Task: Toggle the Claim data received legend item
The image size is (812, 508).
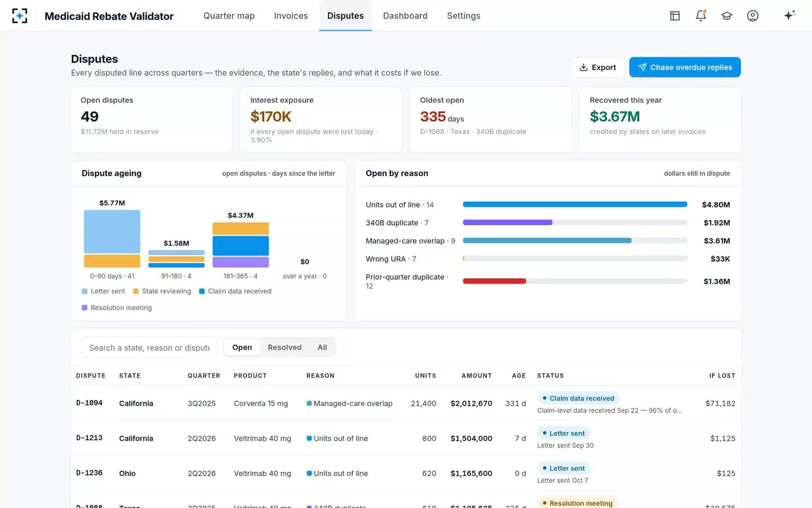Action: click(235, 291)
